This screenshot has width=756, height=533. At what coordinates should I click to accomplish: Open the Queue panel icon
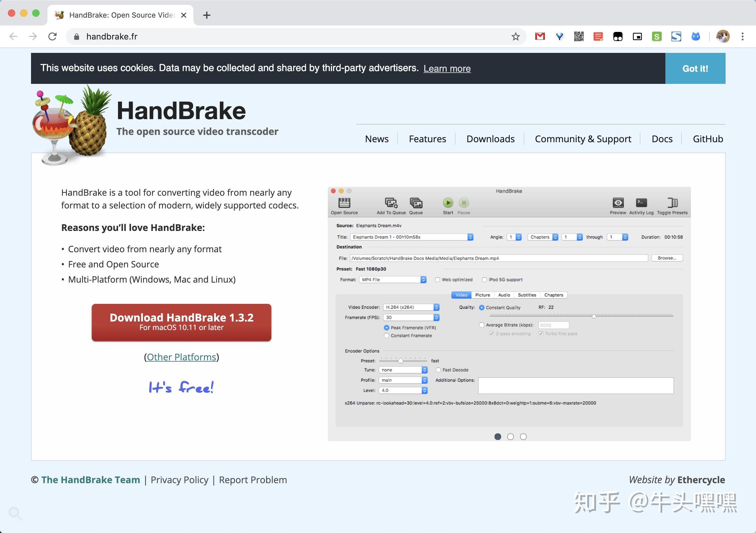416,203
